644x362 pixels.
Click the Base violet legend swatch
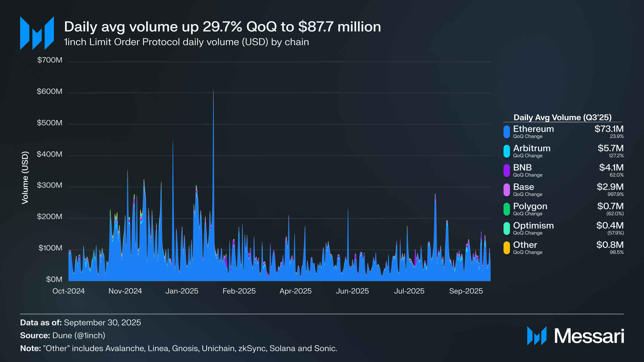pyautogui.click(x=507, y=190)
